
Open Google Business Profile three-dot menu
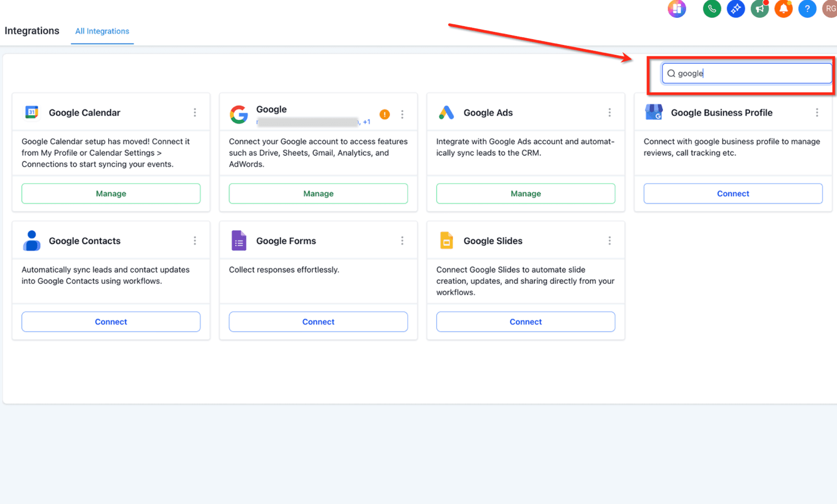tap(817, 112)
